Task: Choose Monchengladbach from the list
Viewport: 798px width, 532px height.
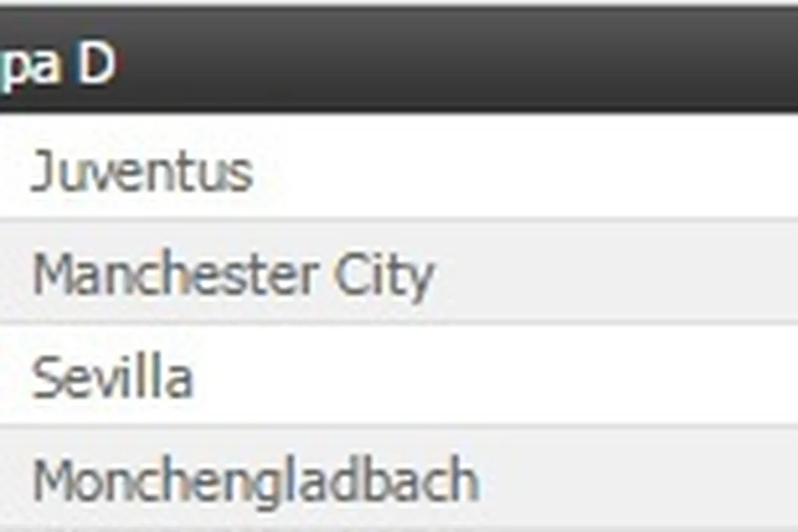Action: tap(255, 480)
